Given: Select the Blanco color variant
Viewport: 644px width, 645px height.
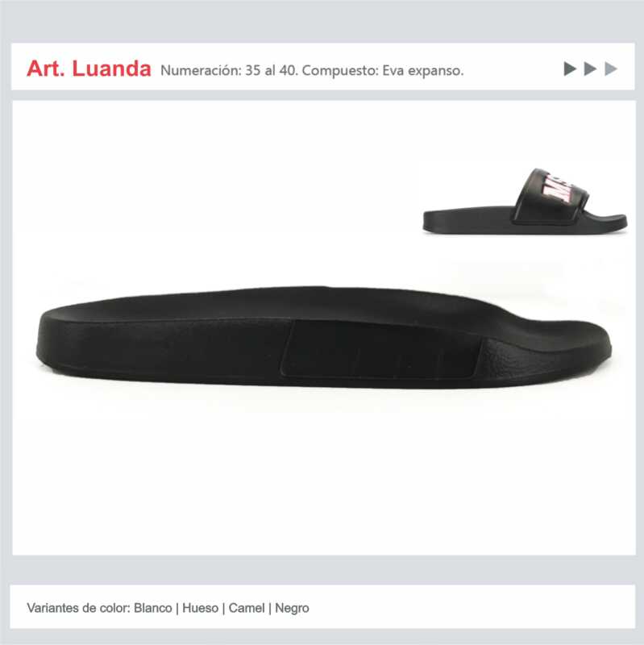Looking at the screenshot, I should tap(153, 608).
